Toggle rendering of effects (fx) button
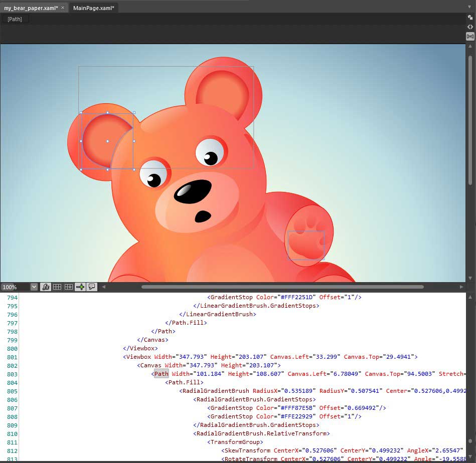The height and width of the screenshot is (463, 476). click(46, 287)
